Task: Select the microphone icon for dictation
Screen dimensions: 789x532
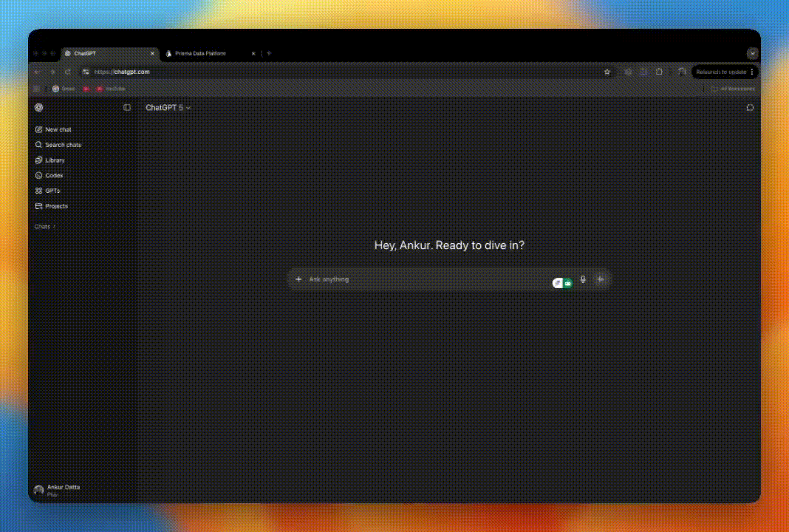Action: tap(583, 279)
